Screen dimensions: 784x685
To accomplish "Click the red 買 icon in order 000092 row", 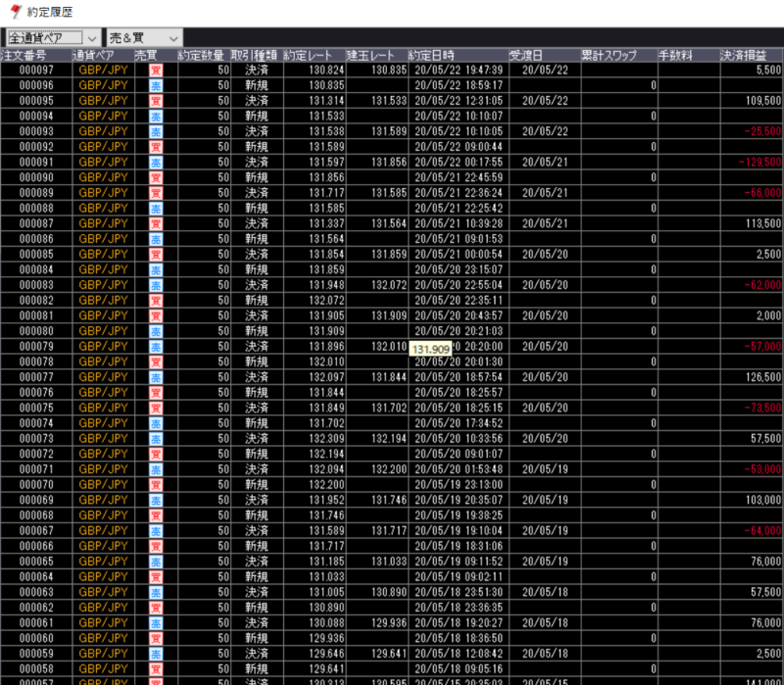I will tap(155, 147).
